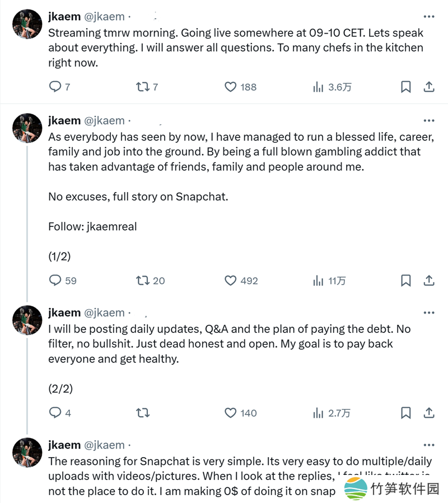The width and height of the screenshot is (448, 503).
Task: Open jkaem's avatar on the Snapchat reasoning tweet
Action: 27,453
